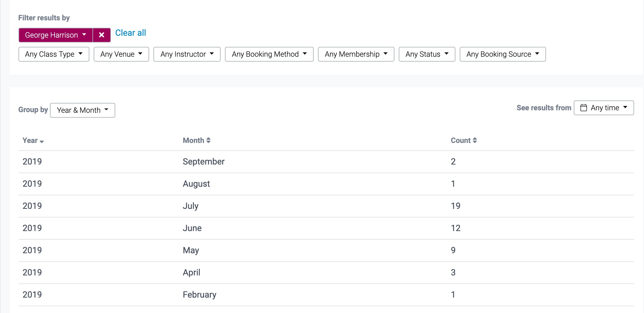The width and height of the screenshot is (644, 313).
Task: Open the Any time date range selector
Action: tap(604, 108)
